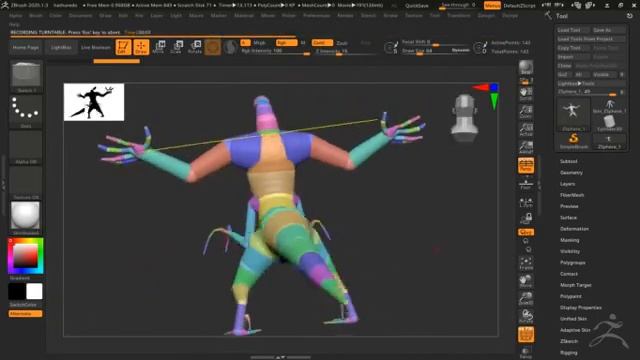
Task: Expand the FiberMesh section
Action: (572, 195)
